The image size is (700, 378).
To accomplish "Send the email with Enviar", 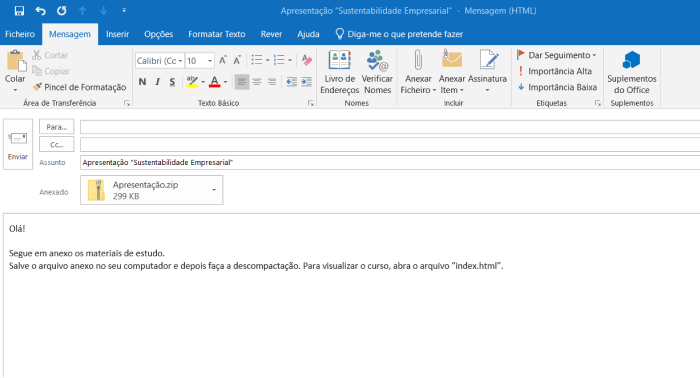I will (x=18, y=144).
